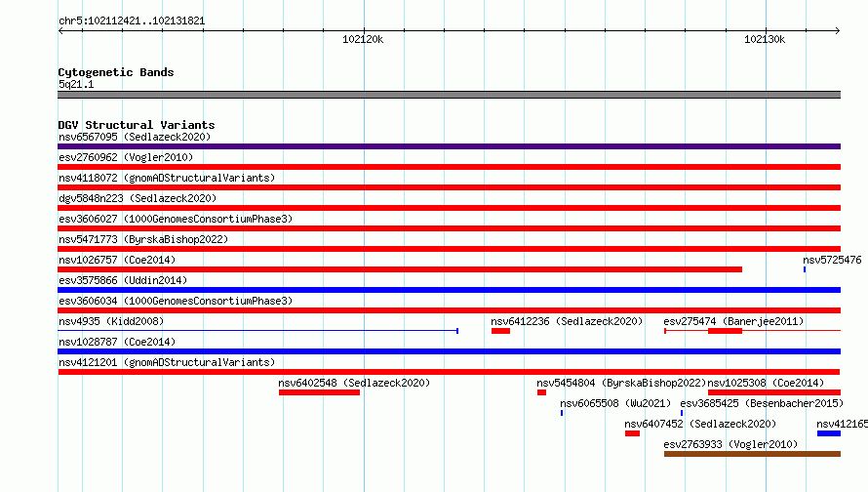Click the thick red esv275474 segment
Image resolution: width=868 pixels, height=492 pixels.
click(x=726, y=331)
